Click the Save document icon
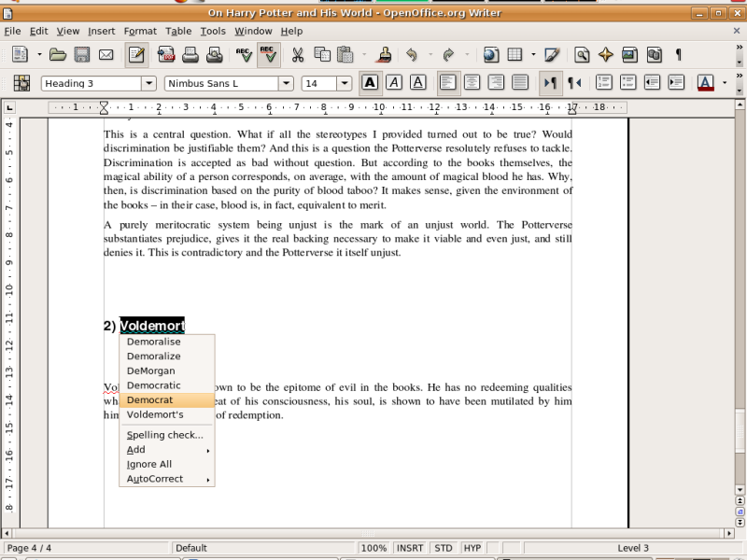The image size is (747, 560). click(x=82, y=55)
